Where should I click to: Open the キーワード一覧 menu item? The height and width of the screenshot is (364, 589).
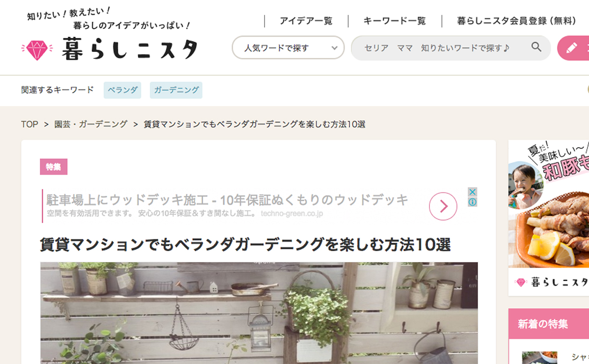(x=395, y=21)
